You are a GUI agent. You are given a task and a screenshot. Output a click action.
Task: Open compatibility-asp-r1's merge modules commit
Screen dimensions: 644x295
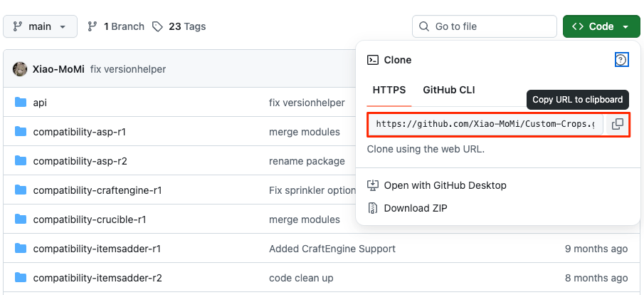305,132
